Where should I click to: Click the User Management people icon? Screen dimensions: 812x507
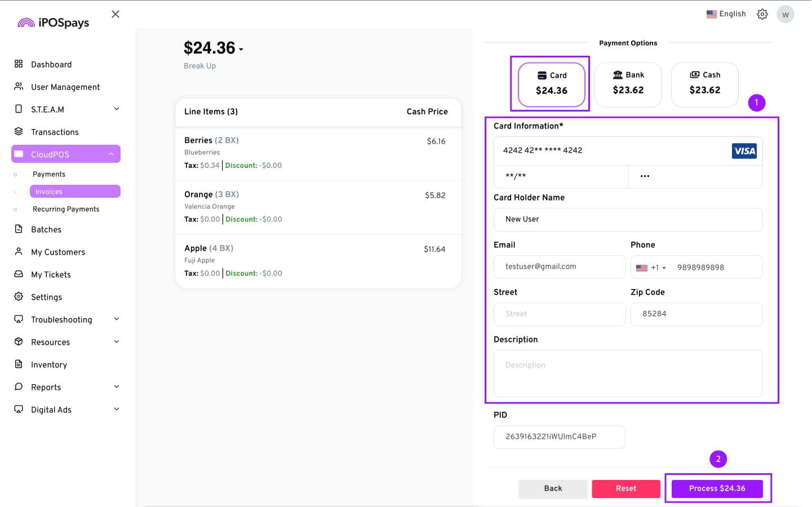19,87
